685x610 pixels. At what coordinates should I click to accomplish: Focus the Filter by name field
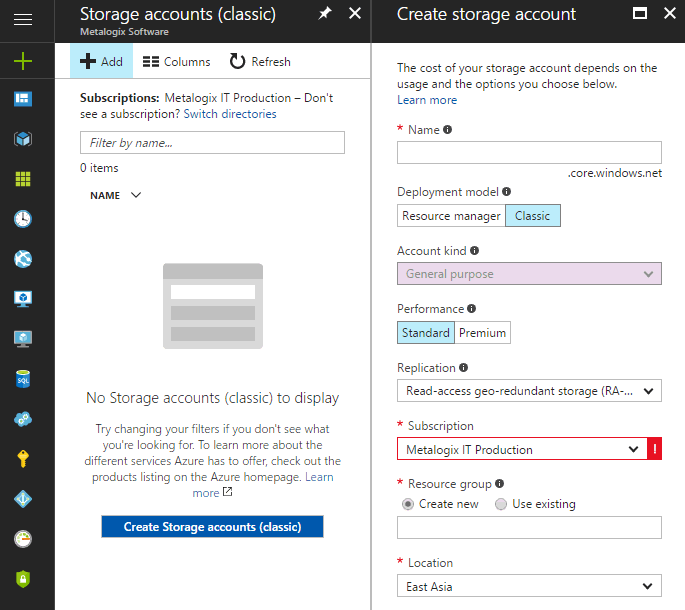212,142
